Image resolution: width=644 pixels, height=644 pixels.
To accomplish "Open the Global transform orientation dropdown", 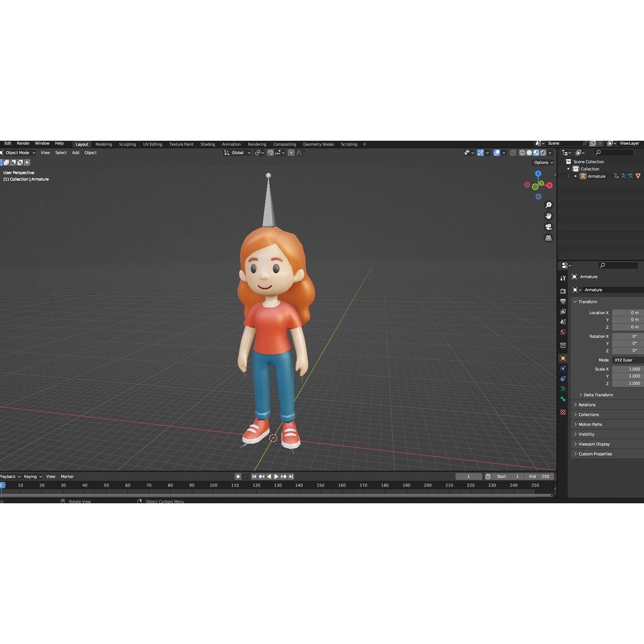I will pyautogui.click(x=236, y=153).
